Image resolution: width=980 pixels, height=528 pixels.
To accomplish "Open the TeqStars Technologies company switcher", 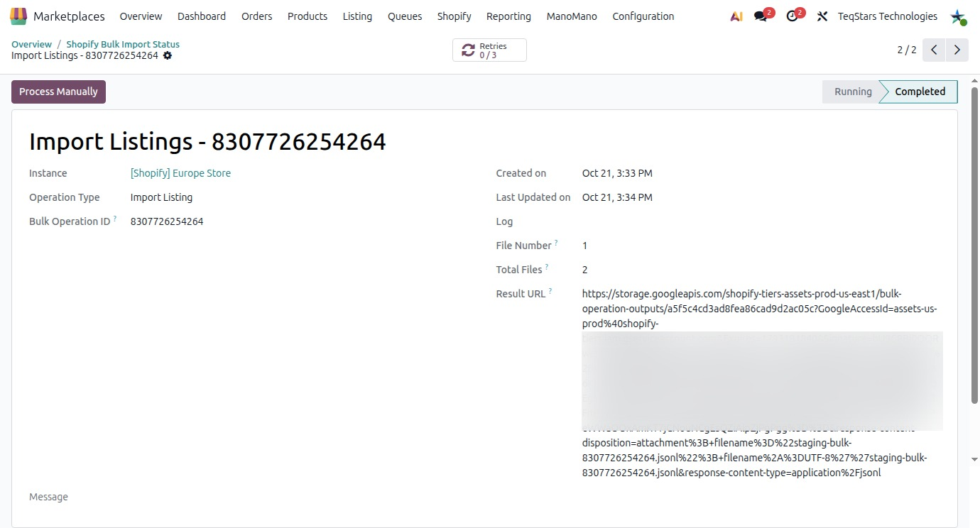I will [888, 16].
